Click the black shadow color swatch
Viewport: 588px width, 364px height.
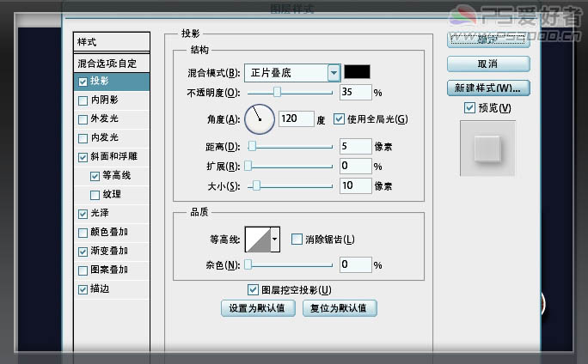(x=357, y=71)
